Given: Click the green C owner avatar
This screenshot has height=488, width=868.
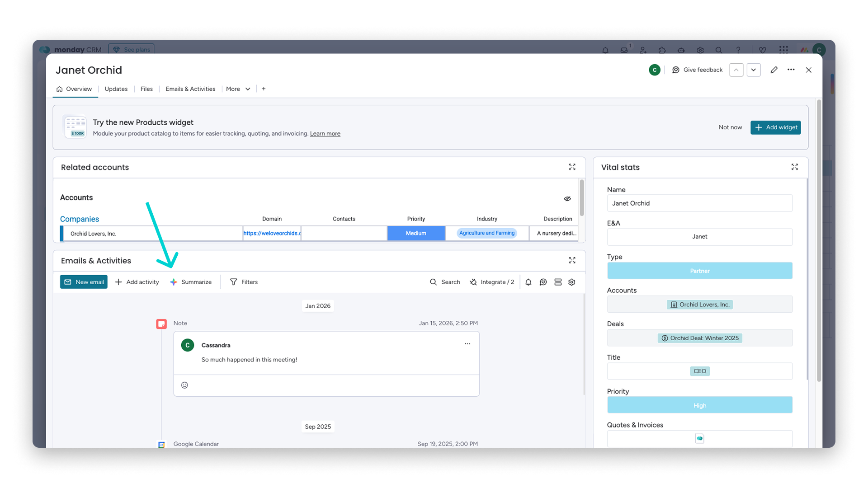Looking at the screenshot, I should pyautogui.click(x=655, y=70).
